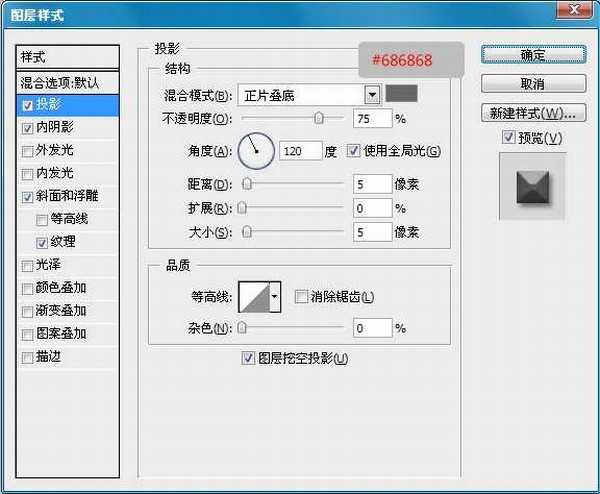Image resolution: width=600 pixels, height=494 pixels.
Task: Click the 不透明度 opacity slider
Action: [x=290, y=118]
